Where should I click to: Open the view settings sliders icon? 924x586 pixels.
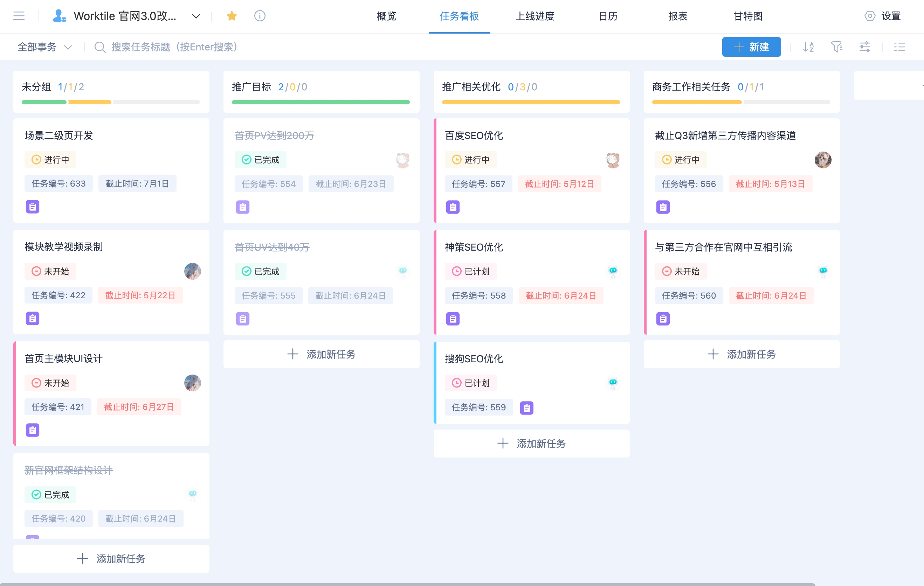[864, 47]
